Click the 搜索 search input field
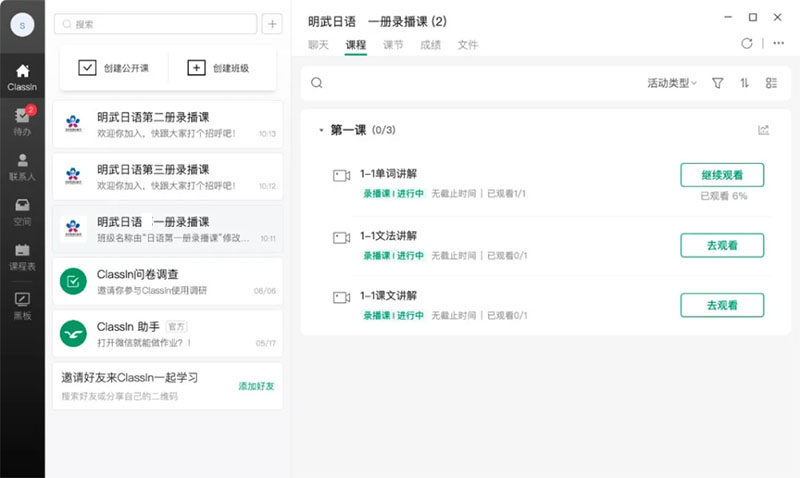Screen dimensions: 800x478 (x=160, y=24)
